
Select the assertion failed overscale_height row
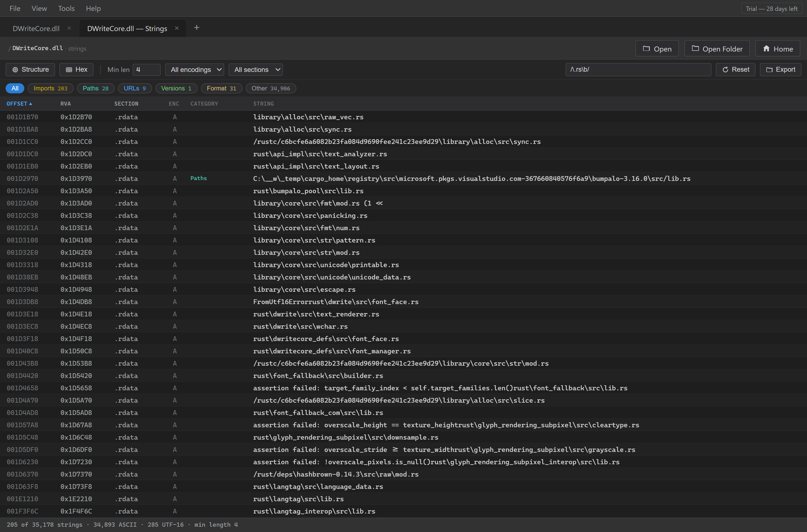coord(403,425)
